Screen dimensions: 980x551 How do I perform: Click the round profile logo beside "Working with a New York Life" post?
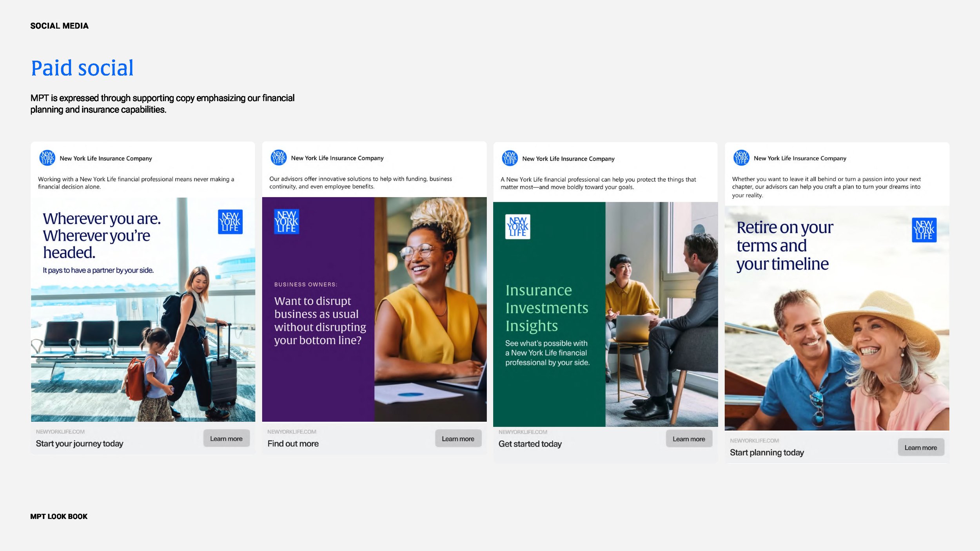47,158
